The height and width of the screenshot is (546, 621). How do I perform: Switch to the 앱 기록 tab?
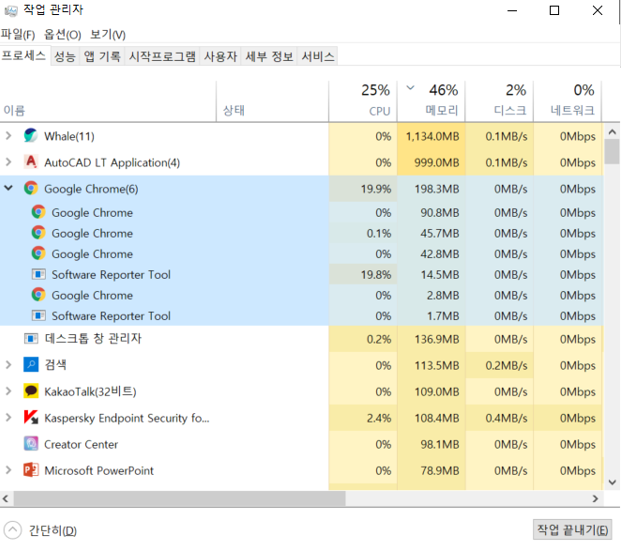tap(102, 56)
